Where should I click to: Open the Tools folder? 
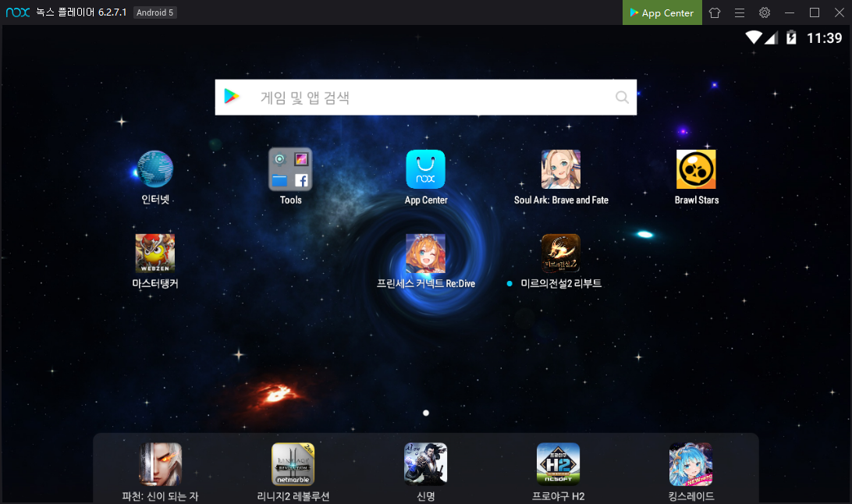[291, 169]
